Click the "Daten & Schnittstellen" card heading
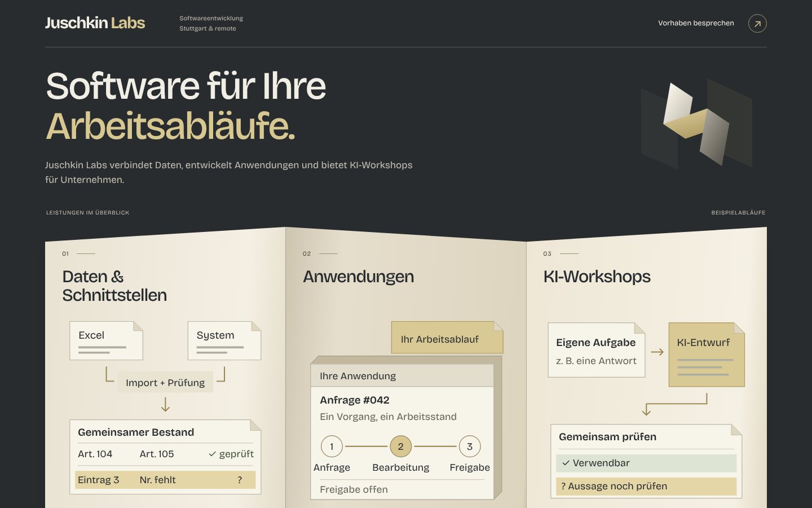 coord(114,286)
